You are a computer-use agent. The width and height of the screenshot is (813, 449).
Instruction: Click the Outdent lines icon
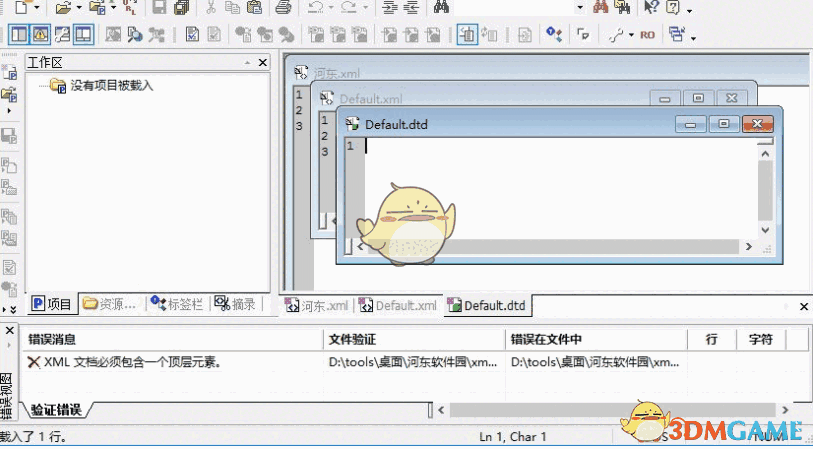(411, 7)
